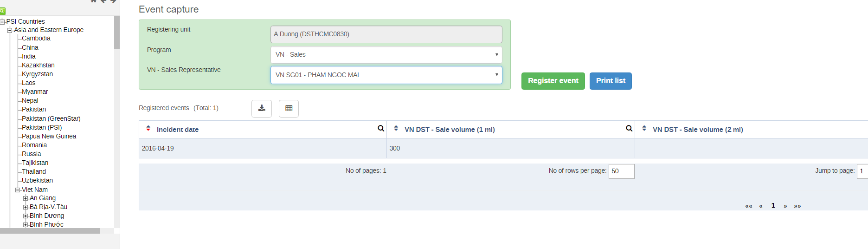Image resolution: width=868 pixels, height=249 pixels.
Task: Open the Program dropdown
Action: (386, 55)
